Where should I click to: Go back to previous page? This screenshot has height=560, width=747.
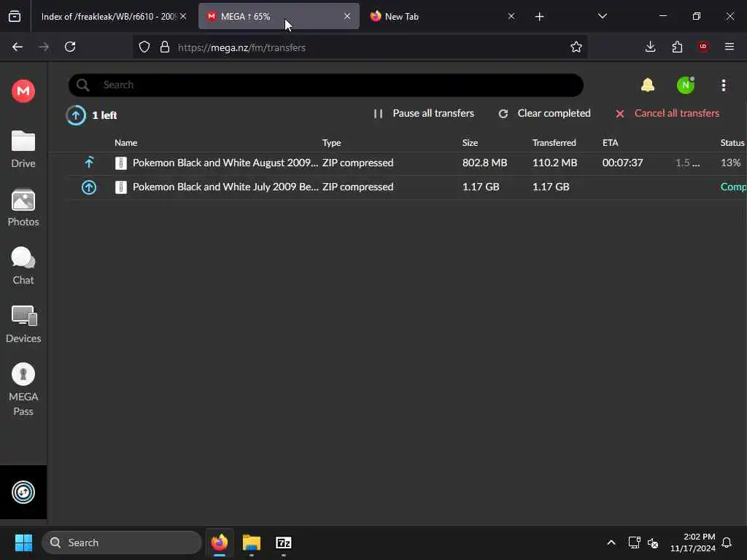point(18,47)
